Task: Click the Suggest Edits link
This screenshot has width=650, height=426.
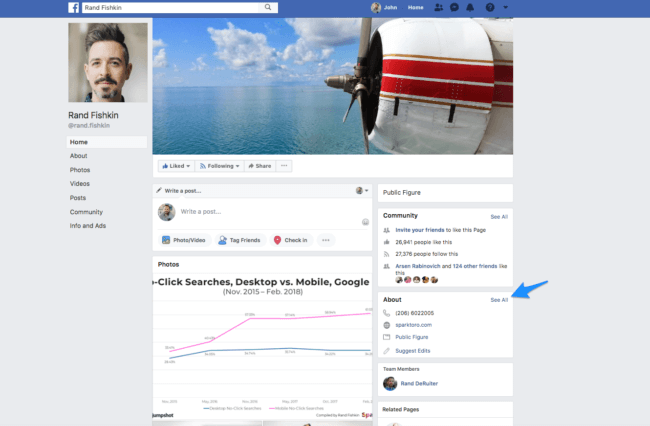Action: point(413,351)
